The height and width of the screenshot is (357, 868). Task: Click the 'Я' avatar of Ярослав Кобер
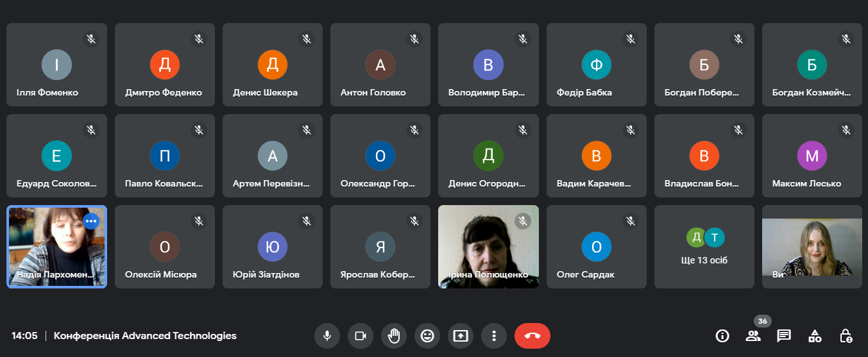tap(380, 247)
